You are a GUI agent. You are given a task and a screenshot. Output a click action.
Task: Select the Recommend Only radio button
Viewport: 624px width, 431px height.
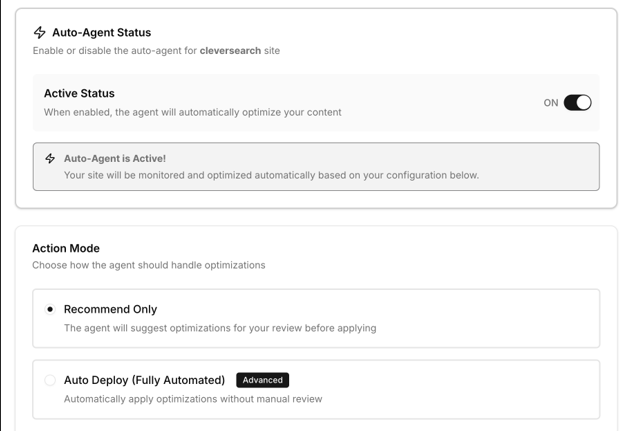click(x=50, y=310)
